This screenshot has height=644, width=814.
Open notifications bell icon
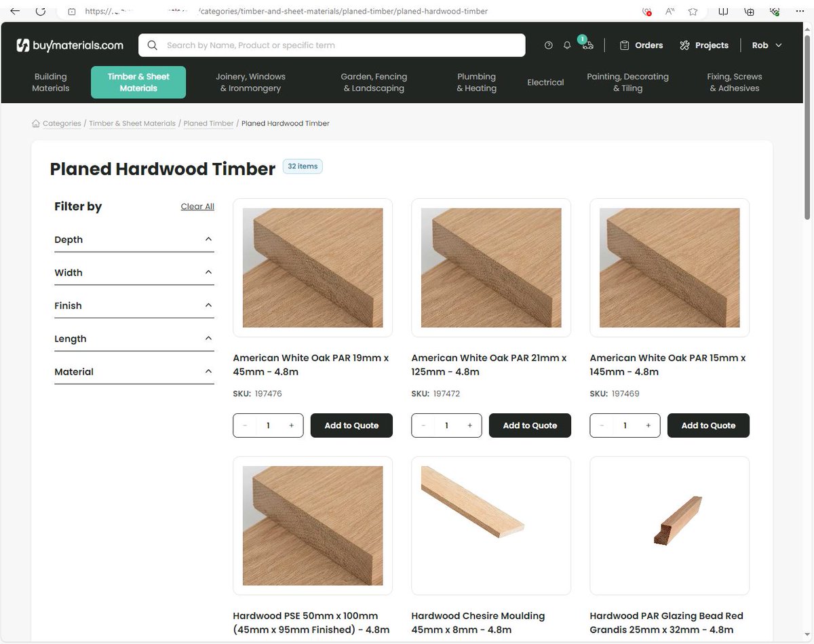click(x=567, y=45)
